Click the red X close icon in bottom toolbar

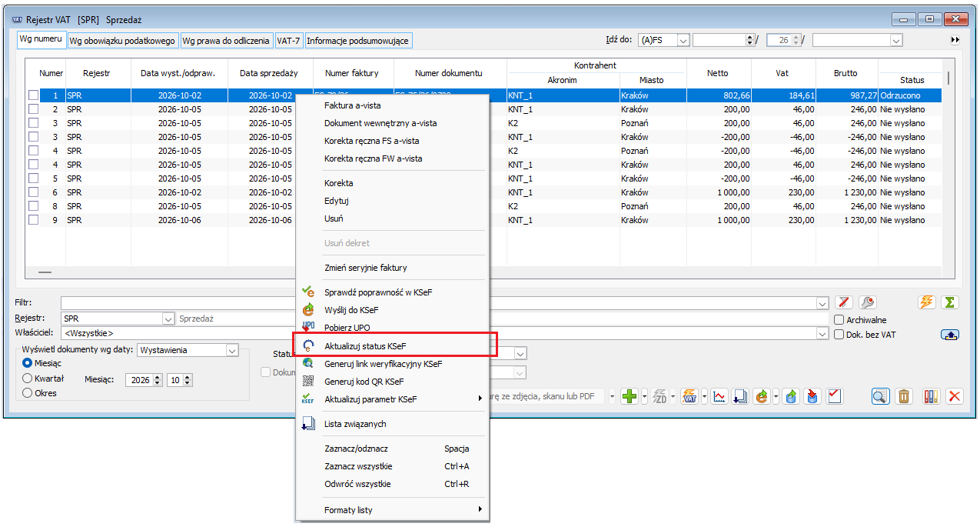click(955, 396)
